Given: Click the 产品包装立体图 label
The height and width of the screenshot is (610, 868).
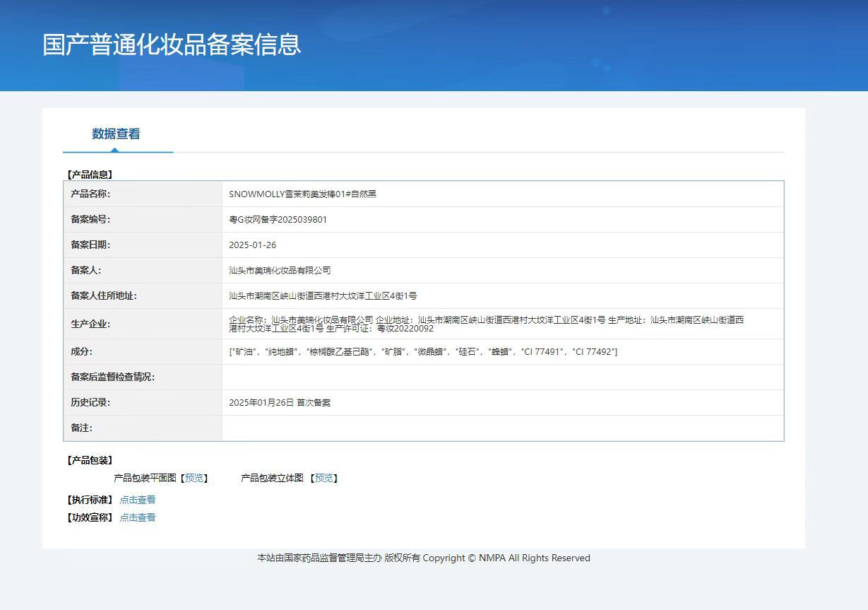Looking at the screenshot, I should click(272, 479).
